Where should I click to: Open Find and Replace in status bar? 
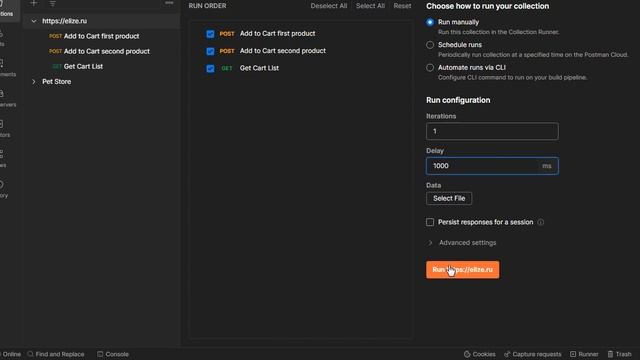pyautogui.click(x=56, y=354)
